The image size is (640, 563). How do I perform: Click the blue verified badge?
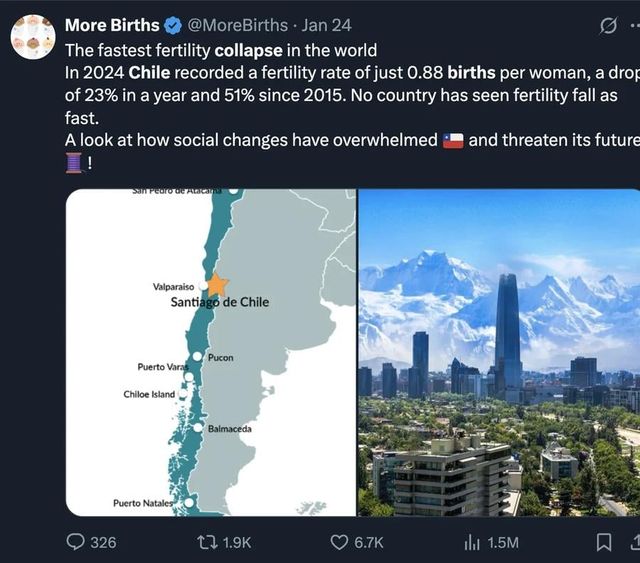[170, 25]
